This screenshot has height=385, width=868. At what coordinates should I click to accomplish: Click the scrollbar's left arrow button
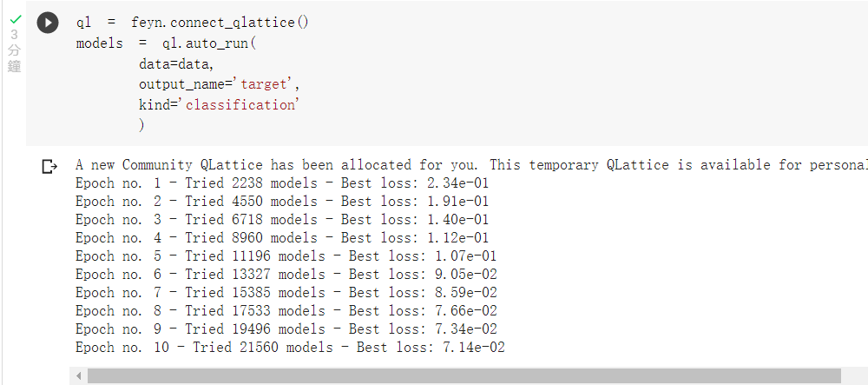[x=79, y=376]
